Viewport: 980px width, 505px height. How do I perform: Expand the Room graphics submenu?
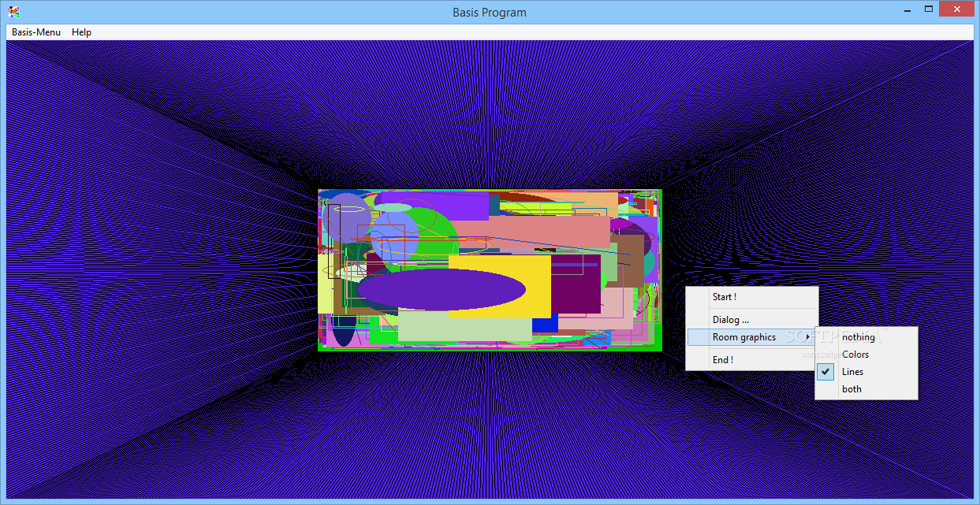pos(751,337)
